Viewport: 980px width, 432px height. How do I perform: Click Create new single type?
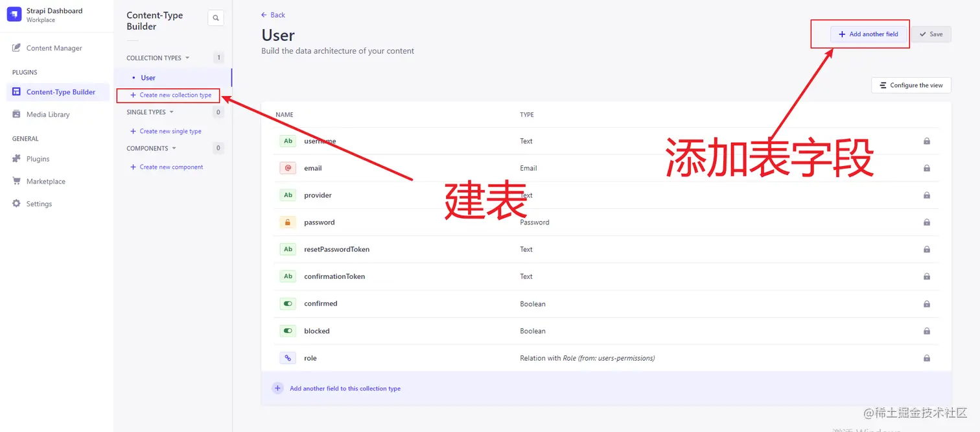point(166,131)
